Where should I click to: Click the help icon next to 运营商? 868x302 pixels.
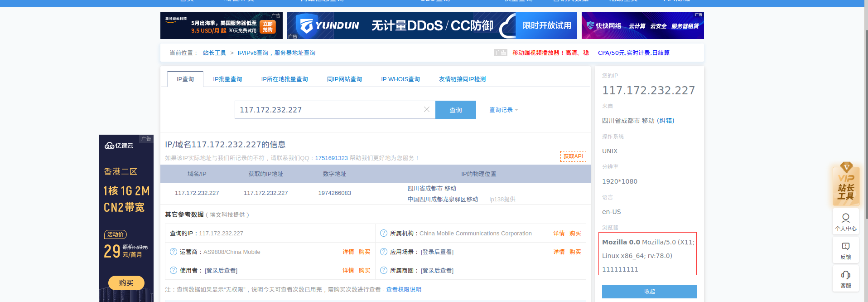tap(174, 252)
